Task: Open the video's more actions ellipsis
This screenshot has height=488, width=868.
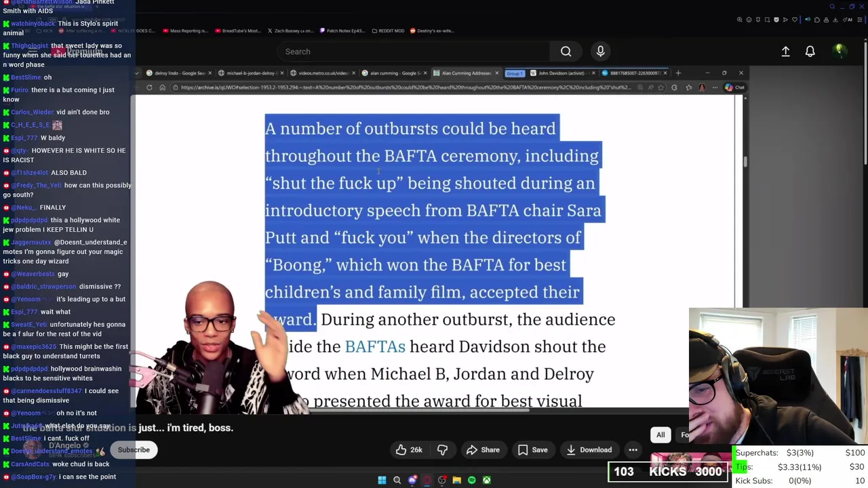Action: pos(633,450)
